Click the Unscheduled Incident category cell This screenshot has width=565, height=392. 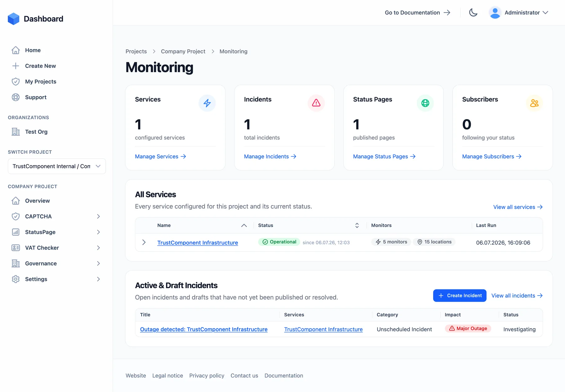(x=404, y=329)
